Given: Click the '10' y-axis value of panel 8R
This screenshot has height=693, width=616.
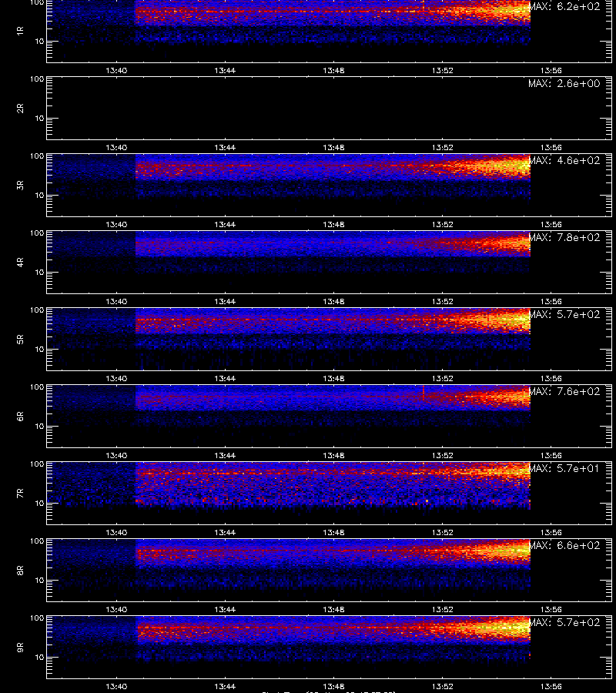Looking at the screenshot, I should point(39,581).
